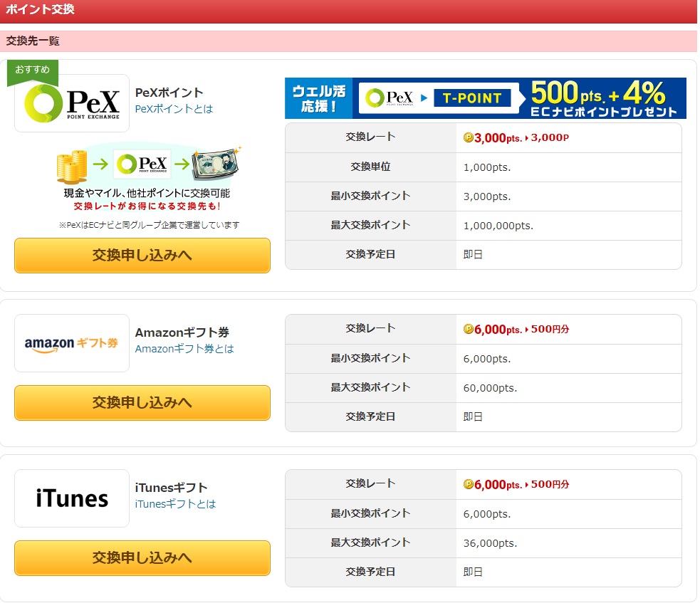Open the PeXポイントとは link
Image resolution: width=700 pixels, height=603 pixels.
coord(174,109)
